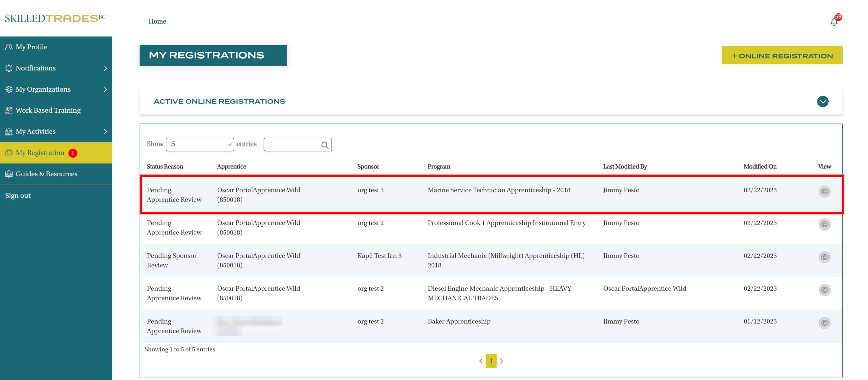The width and height of the screenshot is (868, 380).
Task: Click the table search input field
Action: [292, 145]
